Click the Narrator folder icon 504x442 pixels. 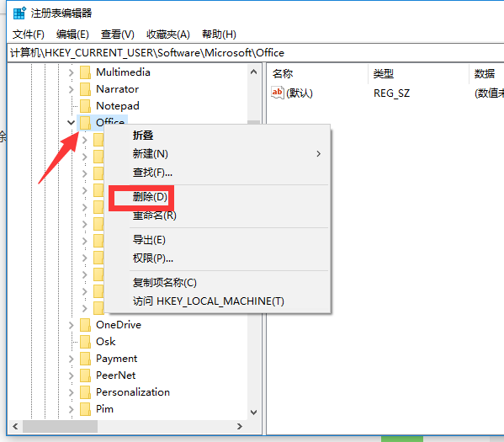click(85, 89)
